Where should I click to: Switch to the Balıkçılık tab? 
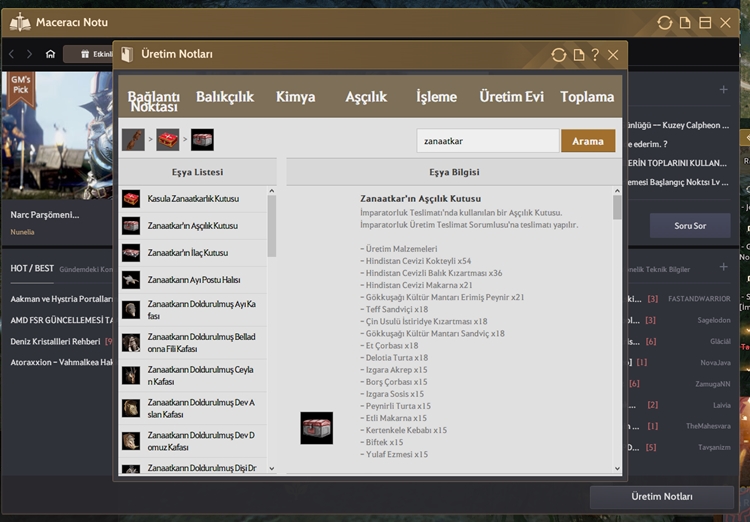click(225, 97)
